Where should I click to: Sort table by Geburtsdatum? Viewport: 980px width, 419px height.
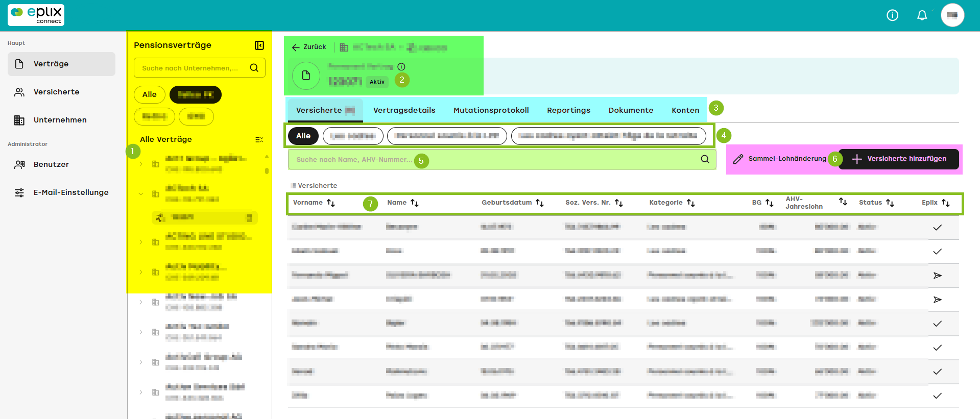pyautogui.click(x=540, y=203)
